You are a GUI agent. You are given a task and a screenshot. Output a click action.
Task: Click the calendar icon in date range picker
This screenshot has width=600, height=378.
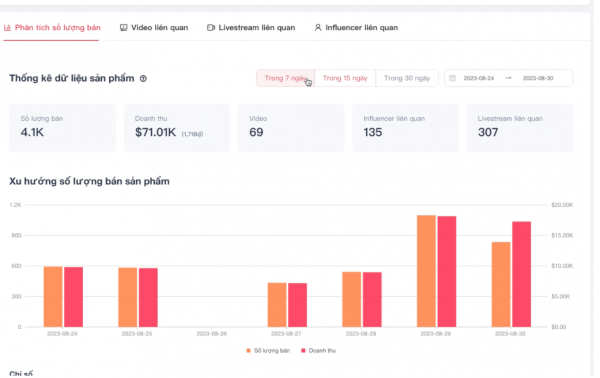pos(452,78)
